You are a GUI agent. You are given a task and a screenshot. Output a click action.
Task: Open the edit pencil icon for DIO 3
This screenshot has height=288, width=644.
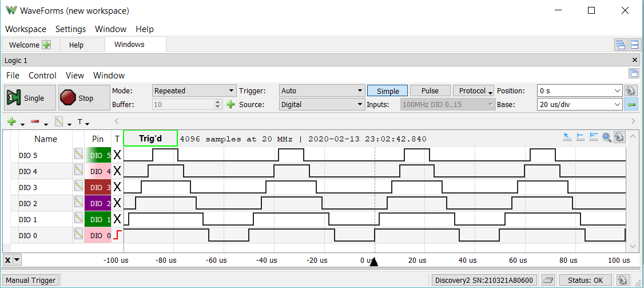point(79,187)
